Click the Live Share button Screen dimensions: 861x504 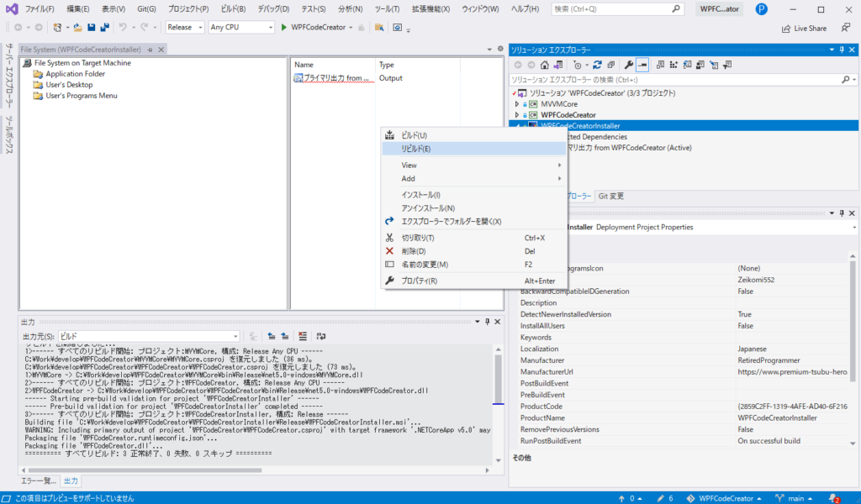coord(804,28)
